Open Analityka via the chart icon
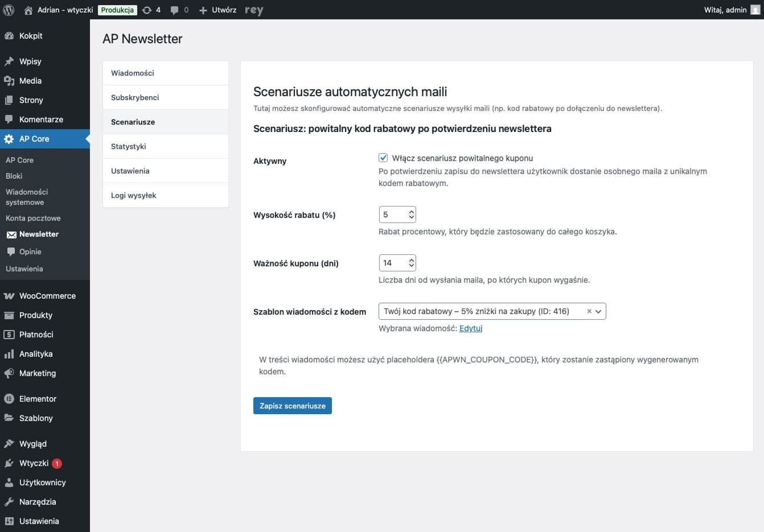The height and width of the screenshot is (532, 764). [9, 353]
